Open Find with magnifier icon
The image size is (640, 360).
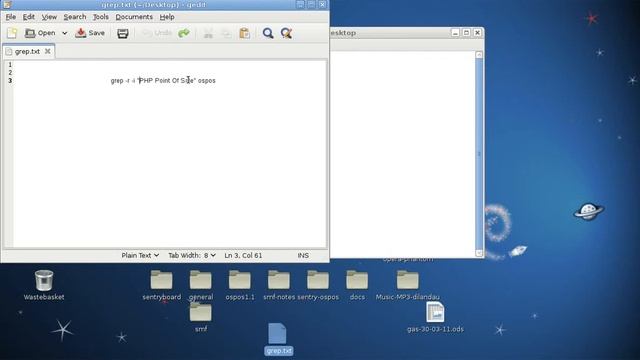tap(268, 33)
